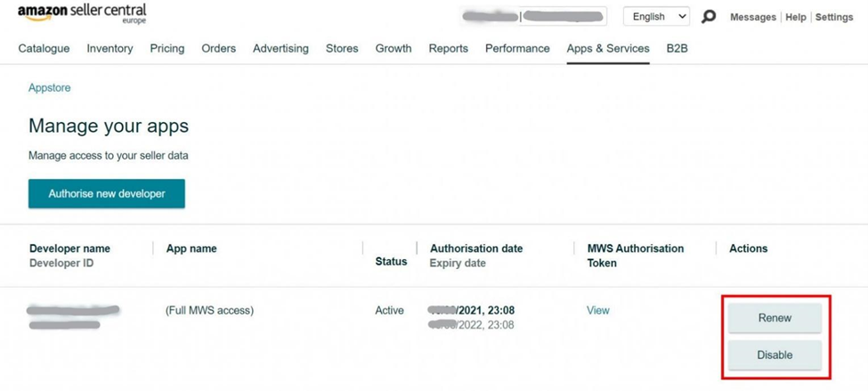Open the Pricing menu

pos(167,49)
